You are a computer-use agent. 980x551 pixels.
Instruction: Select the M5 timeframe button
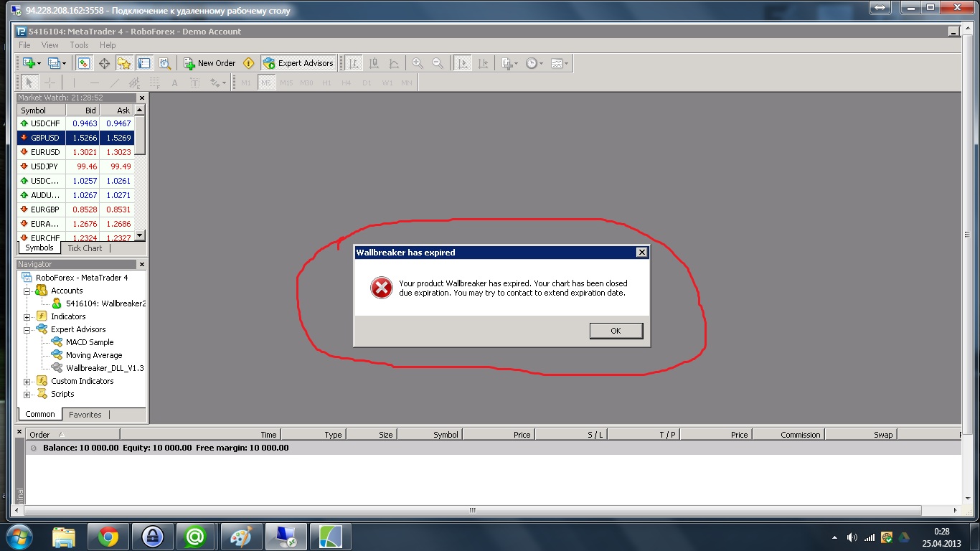tap(266, 83)
